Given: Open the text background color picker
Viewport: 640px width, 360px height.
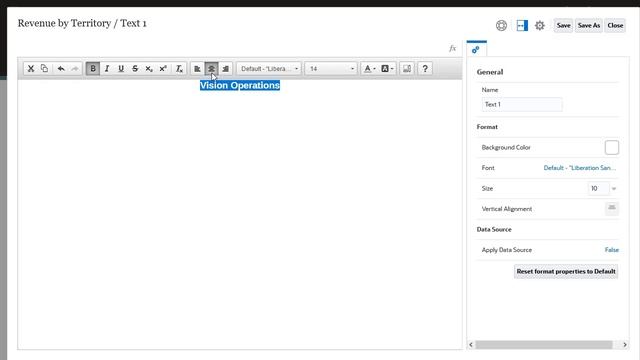Looking at the screenshot, I should point(387,69).
